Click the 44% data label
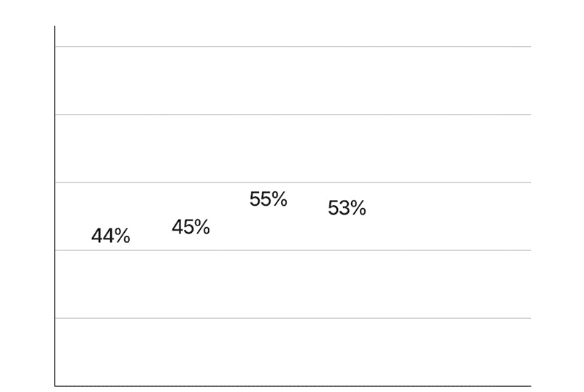This screenshot has height=392, width=584. pyautogui.click(x=110, y=237)
